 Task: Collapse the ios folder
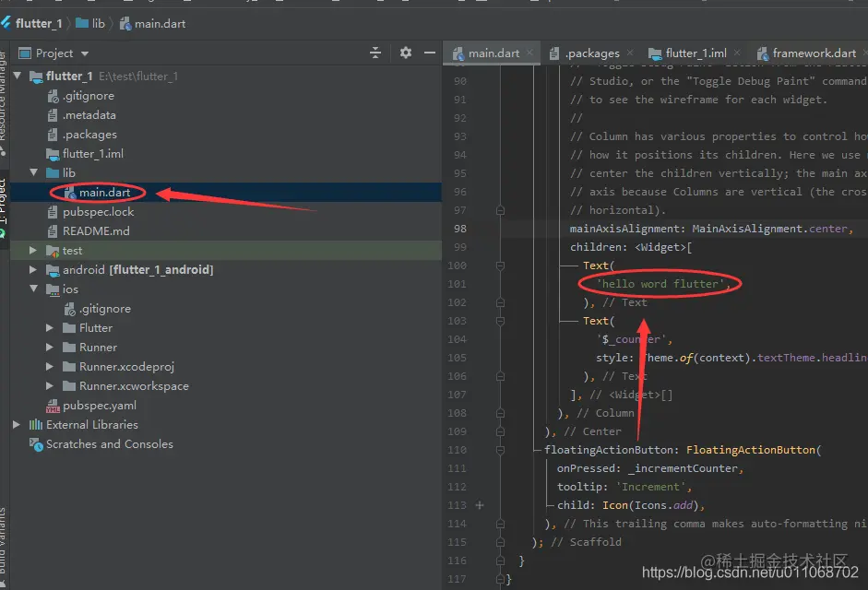tap(34, 289)
